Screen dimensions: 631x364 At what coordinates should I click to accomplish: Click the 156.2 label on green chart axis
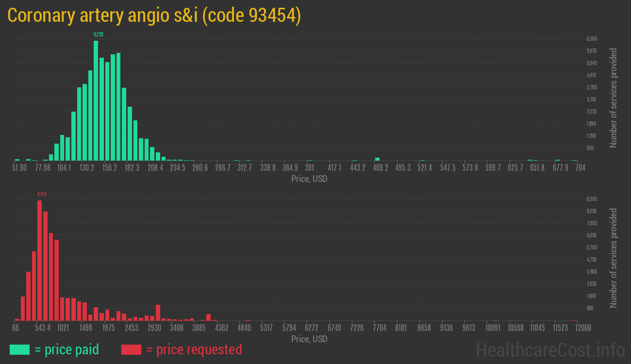click(109, 168)
